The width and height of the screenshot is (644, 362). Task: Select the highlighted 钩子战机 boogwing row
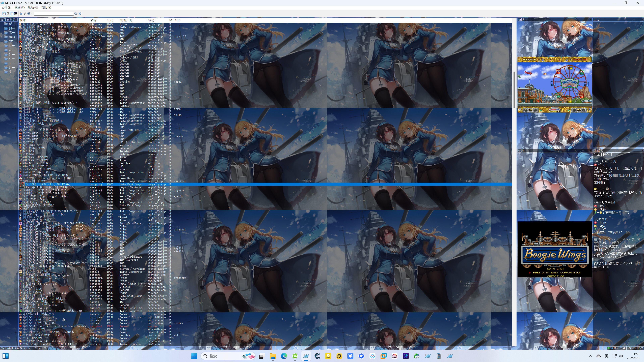(x=265, y=184)
